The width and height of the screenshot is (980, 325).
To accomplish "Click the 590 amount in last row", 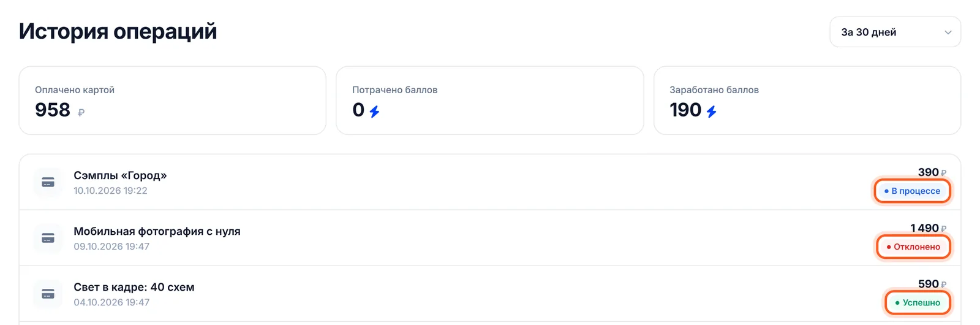I will pyautogui.click(x=929, y=284).
